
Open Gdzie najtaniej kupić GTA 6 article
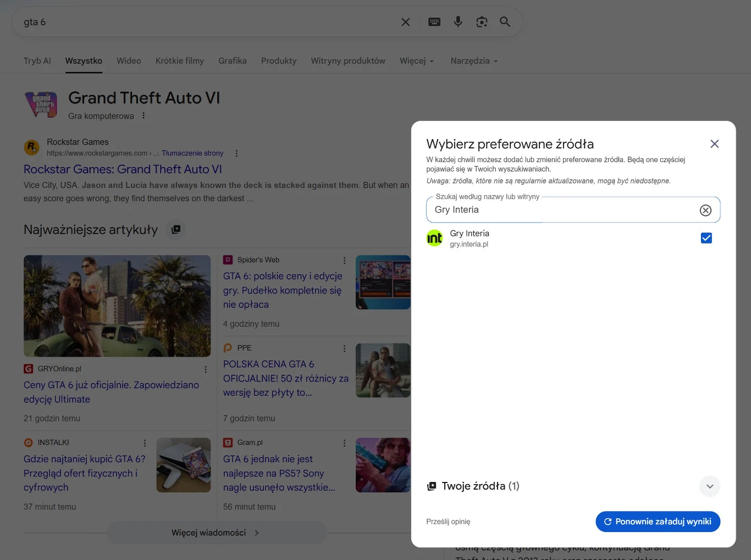(85, 473)
